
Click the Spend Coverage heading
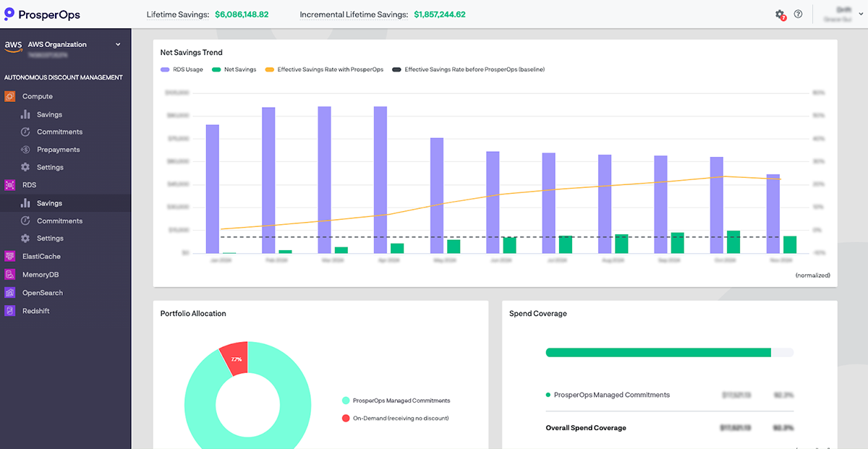pyautogui.click(x=538, y=314)
